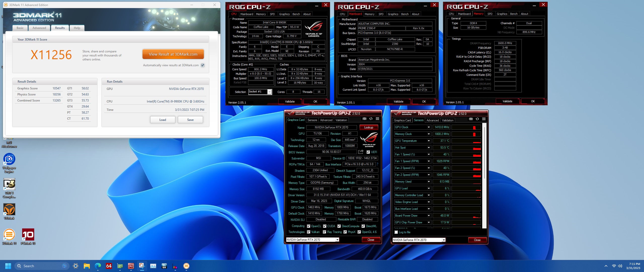Screen dimensions: 644x272
Task: Click Load button in Run Details
Action: point(163,120)
